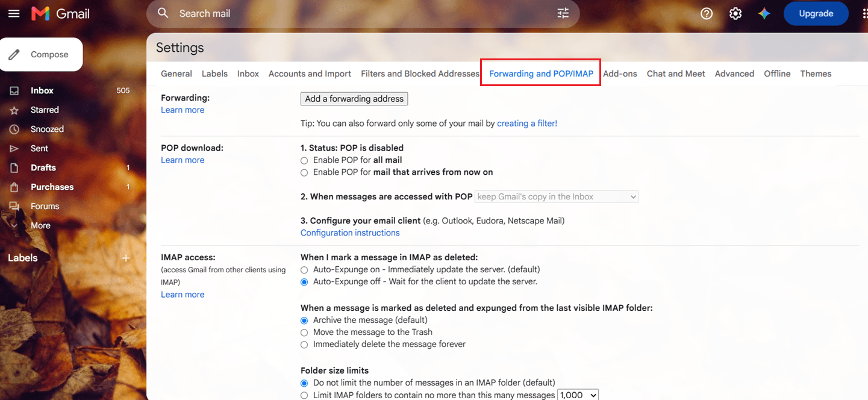The height and width of the screenshot is (400, 868).
Task: Open the Add-ons tab
Action: pos(620,73)
